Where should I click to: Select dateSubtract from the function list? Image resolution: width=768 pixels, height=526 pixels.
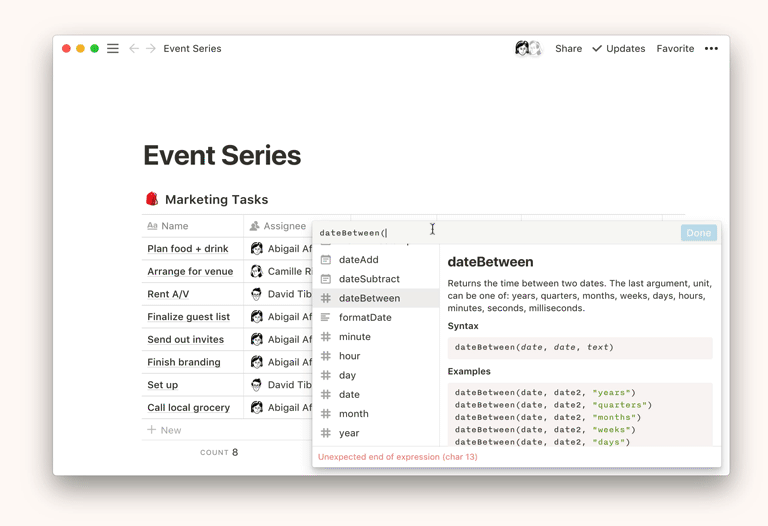[x=369, y=279]
